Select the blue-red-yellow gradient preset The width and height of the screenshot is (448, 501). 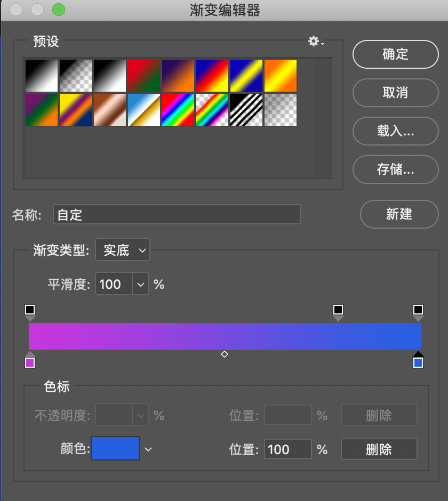tap(212, 76)
